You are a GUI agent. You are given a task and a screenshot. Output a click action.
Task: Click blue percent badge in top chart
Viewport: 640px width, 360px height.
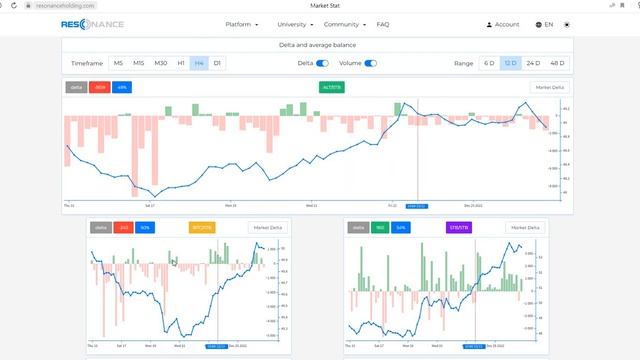[x=122, y=87]
